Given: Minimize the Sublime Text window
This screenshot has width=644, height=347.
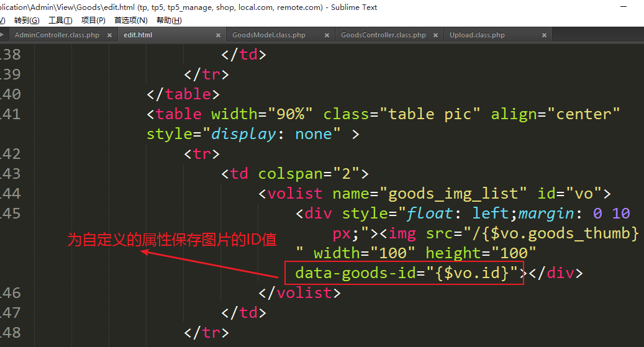Looking at the screenshot, I should click(x=624, y=7).
